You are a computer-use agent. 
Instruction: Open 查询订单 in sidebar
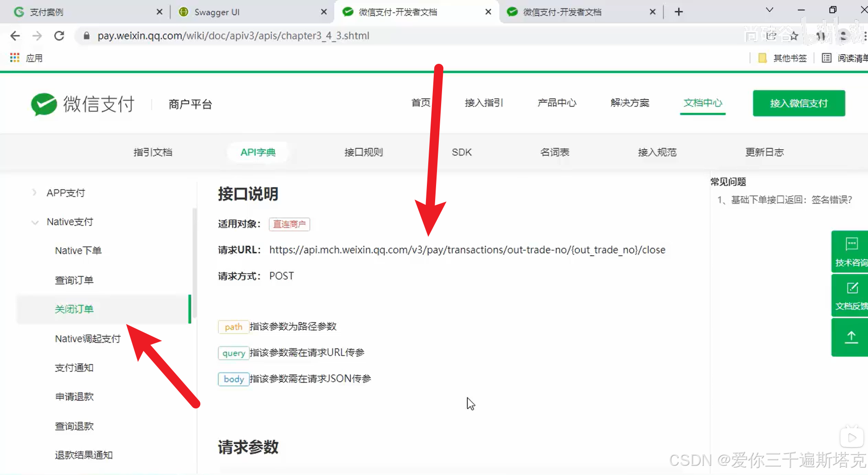(74, 280)
